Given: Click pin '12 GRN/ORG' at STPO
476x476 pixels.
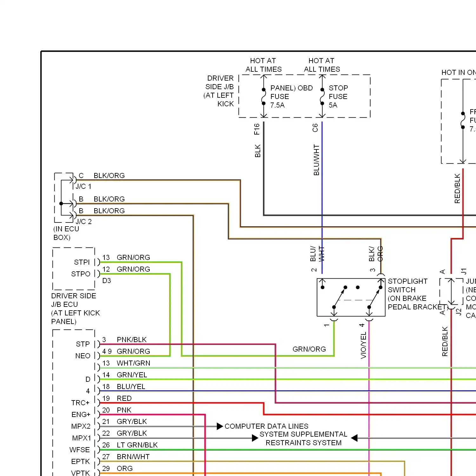Looking at the screenshot, I should pyautogui.click(x=126, y=269).
